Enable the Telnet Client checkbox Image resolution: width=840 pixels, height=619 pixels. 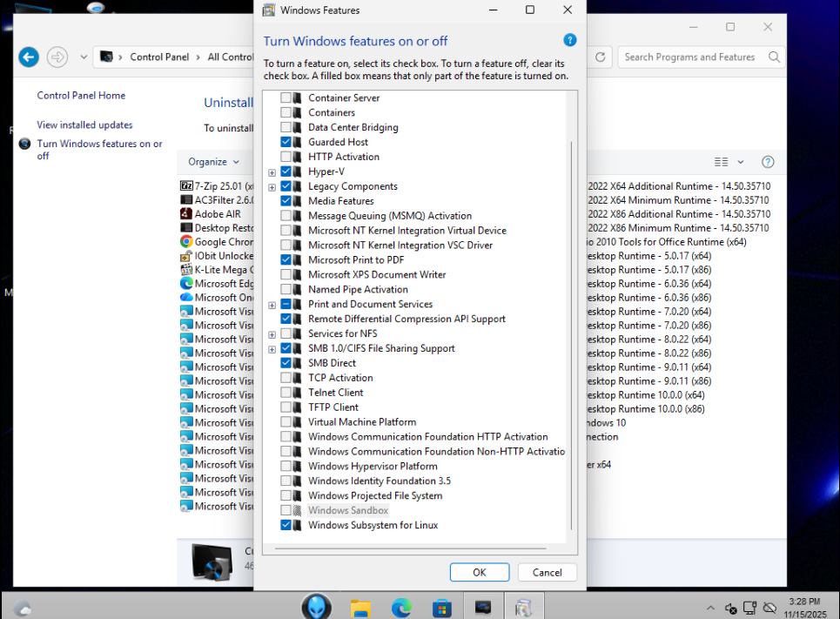[286, 393]
